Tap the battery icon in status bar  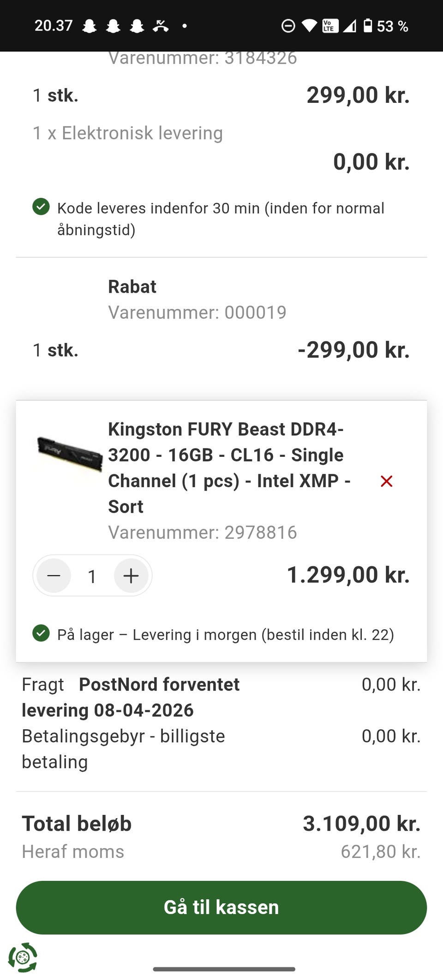[x=368, y=26]
